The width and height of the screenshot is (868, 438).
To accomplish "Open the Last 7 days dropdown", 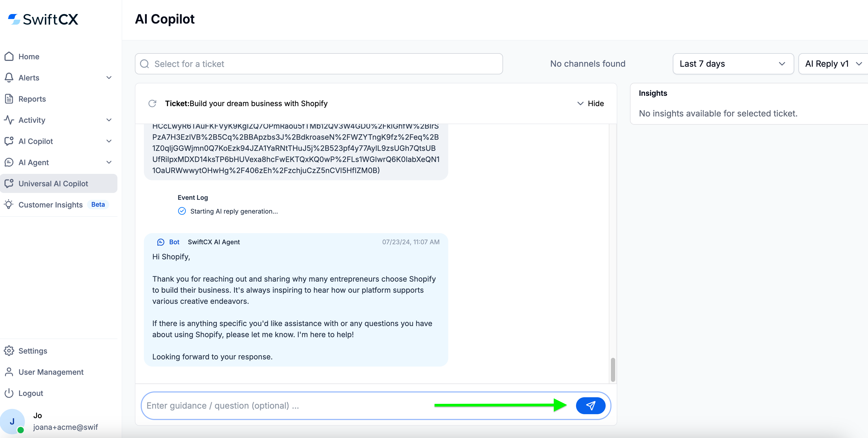I will tap(733, 64).
